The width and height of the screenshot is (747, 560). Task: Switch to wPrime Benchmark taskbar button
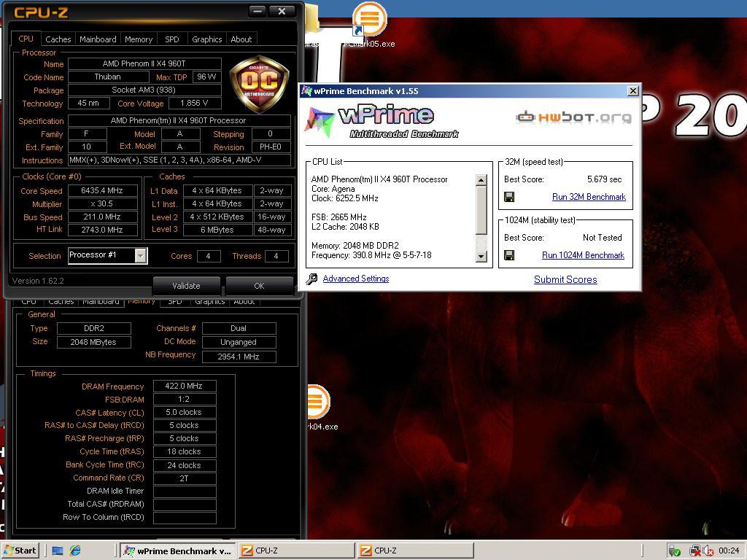click(x=177, y=551)
